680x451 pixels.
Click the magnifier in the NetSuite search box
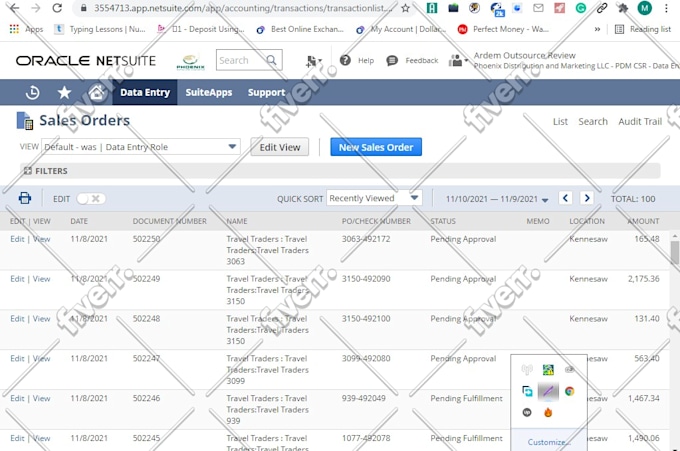[x=271, y=60]
